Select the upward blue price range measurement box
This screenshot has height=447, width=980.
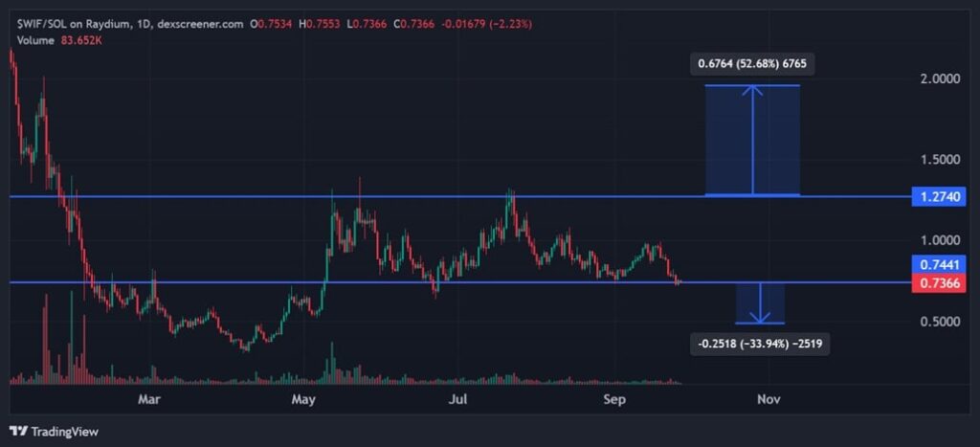click(x=752, y=140)
